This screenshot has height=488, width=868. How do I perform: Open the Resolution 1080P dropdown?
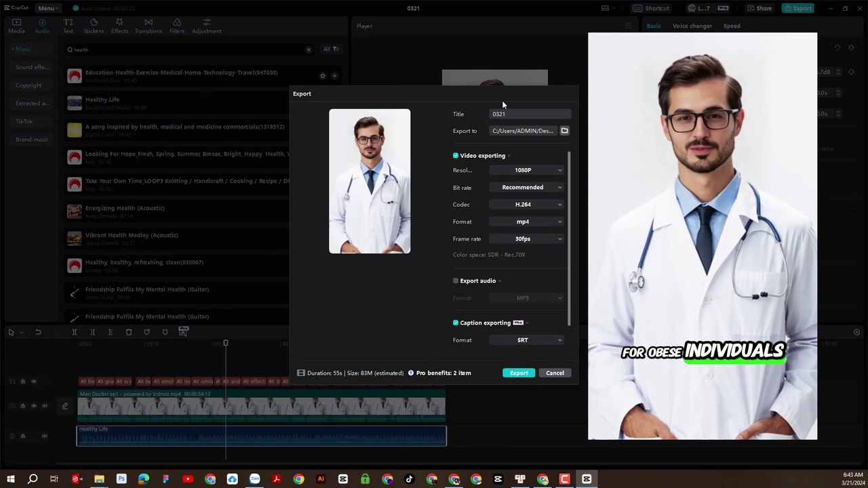527,170
